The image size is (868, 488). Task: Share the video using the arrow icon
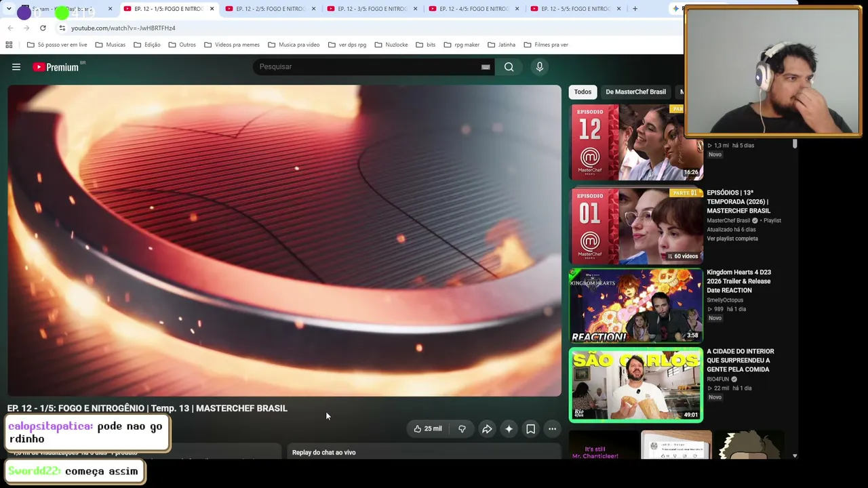tap(487, 428)
